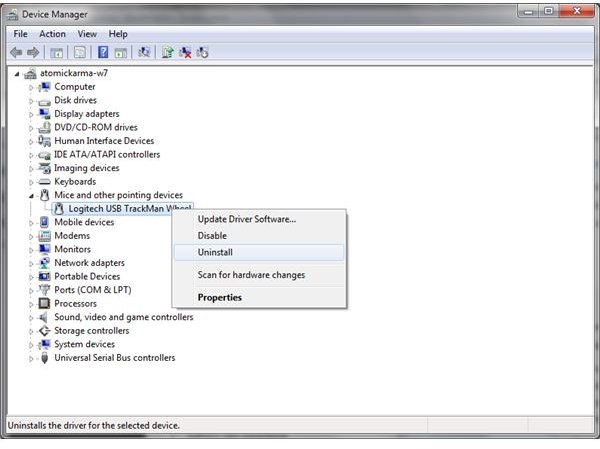Open Properties from the context menu

tap(259, 297)
